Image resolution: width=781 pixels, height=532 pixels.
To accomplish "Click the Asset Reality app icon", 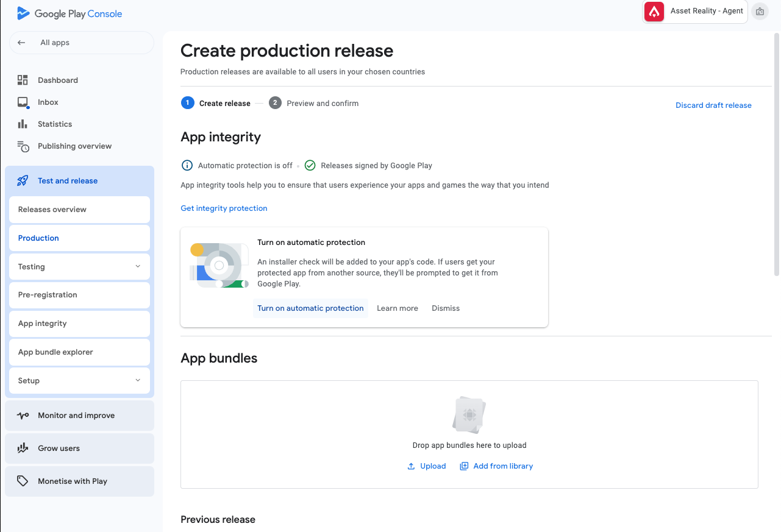I will pos(654,12).
